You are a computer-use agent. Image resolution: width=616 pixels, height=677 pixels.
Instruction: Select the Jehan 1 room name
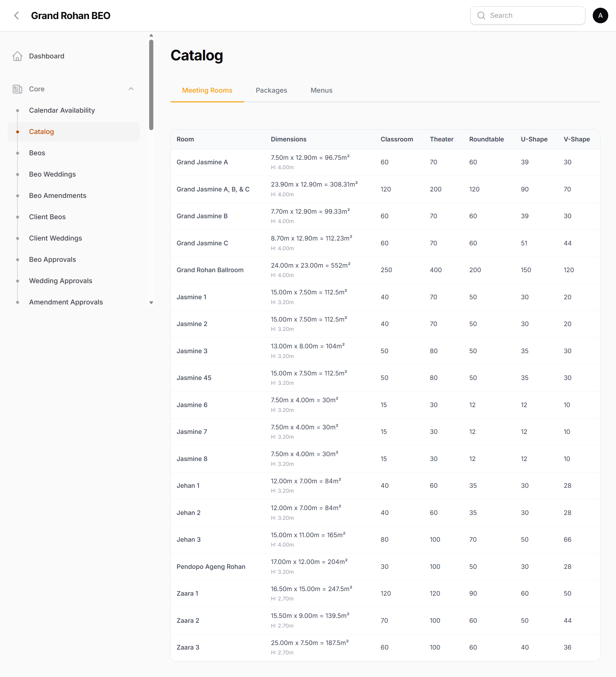coord(188,486)
